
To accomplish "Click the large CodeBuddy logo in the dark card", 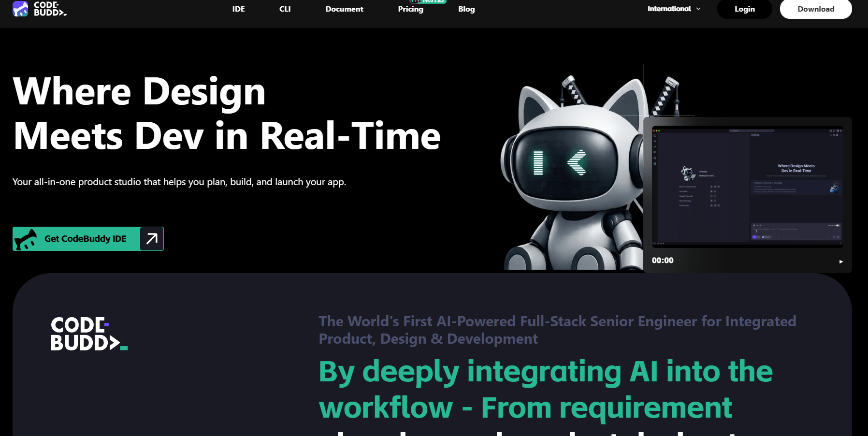I will point(89,334).
